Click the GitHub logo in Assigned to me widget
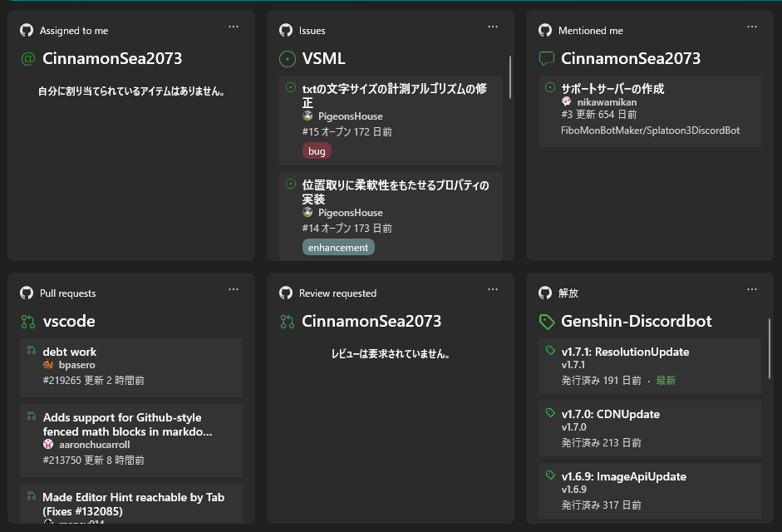The image size is (782, 532). coord(27,31)
